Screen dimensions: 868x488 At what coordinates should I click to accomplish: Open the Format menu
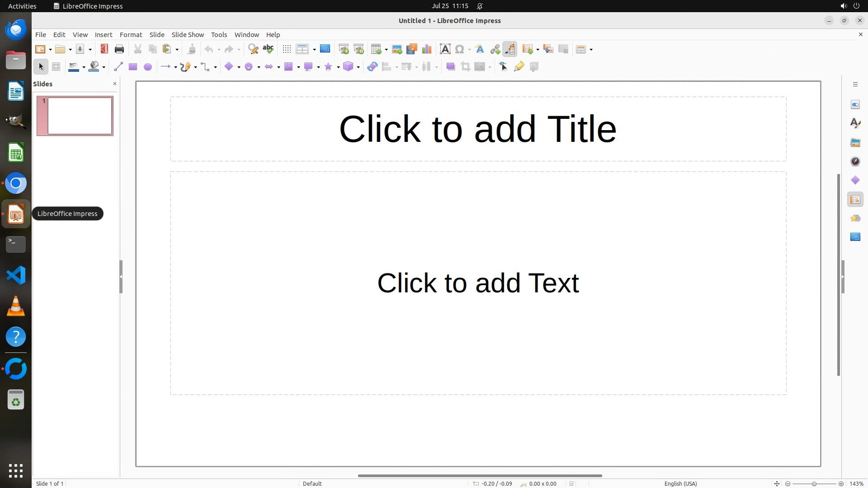point(131,35)
